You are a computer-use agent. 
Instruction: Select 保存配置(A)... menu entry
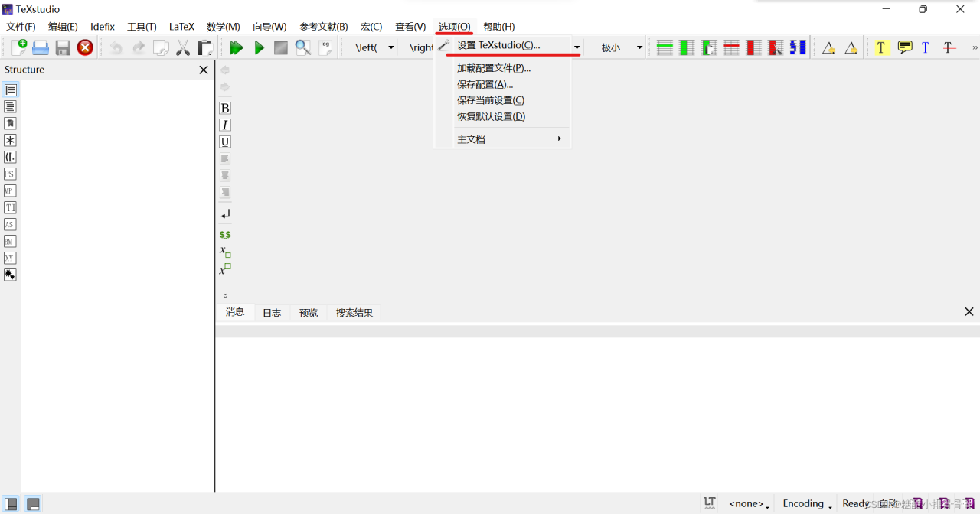(x=503, y=84)
